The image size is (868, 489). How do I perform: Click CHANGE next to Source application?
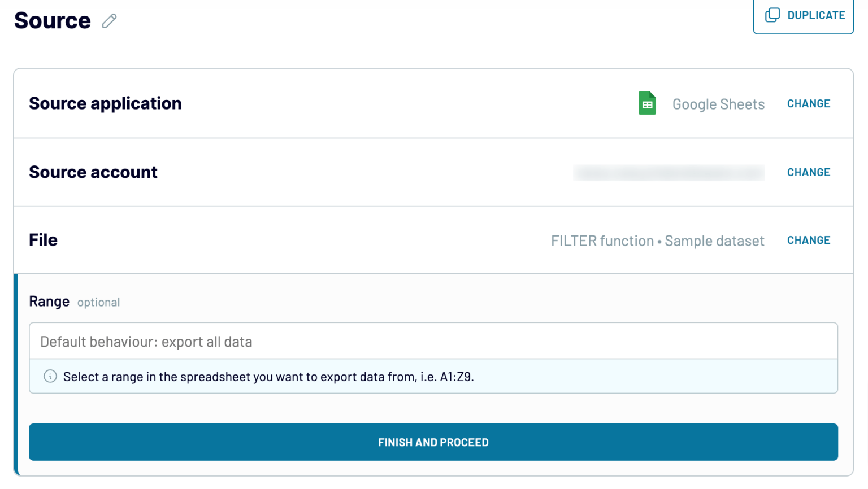(809, 103)
